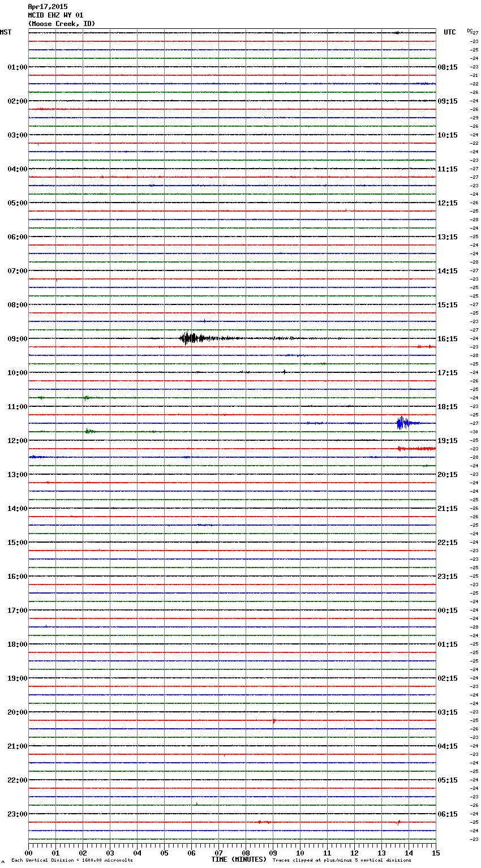Select the 23:00 MST row label
The height and width of the screenshot is (868, 481).
tap(18, 814)
